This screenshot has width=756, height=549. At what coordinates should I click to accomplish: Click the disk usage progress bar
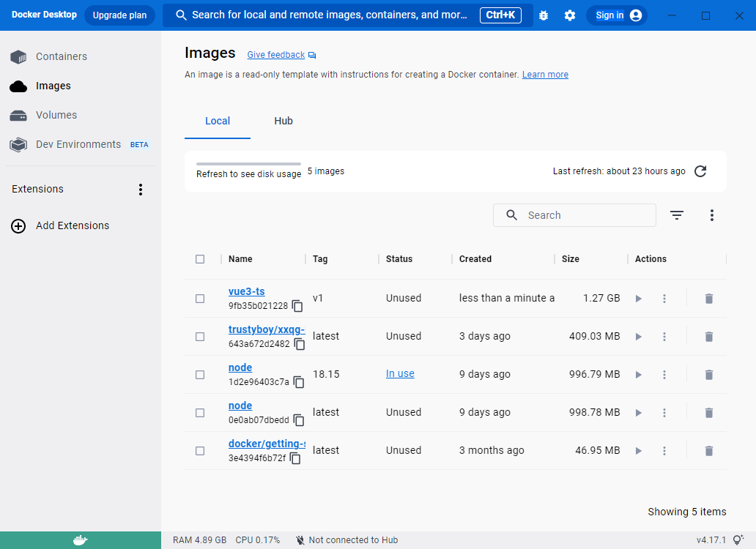point(248,164)
